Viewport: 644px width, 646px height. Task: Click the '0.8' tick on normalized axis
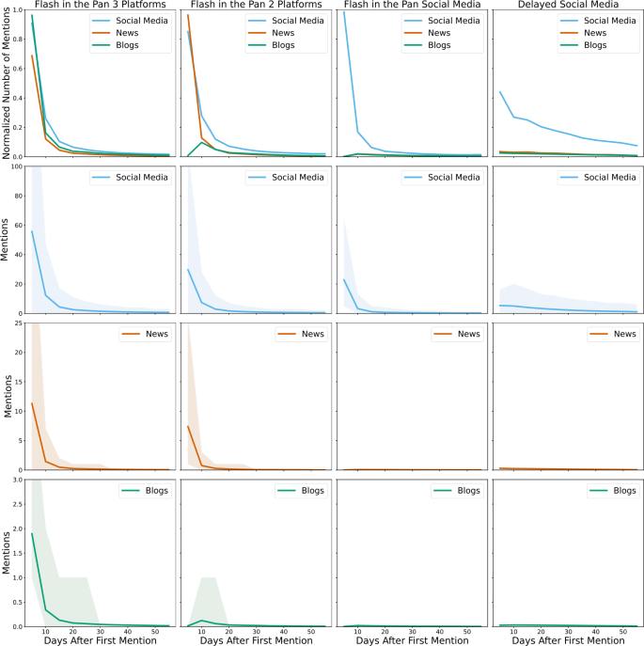click(x=18, y=39)
